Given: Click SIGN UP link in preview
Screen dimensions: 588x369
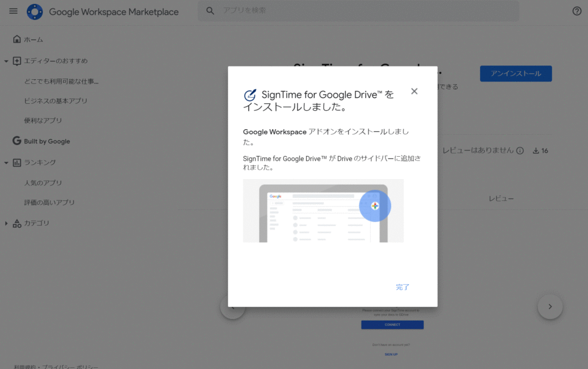Looking at the screenshot, I should pos(391,355).
